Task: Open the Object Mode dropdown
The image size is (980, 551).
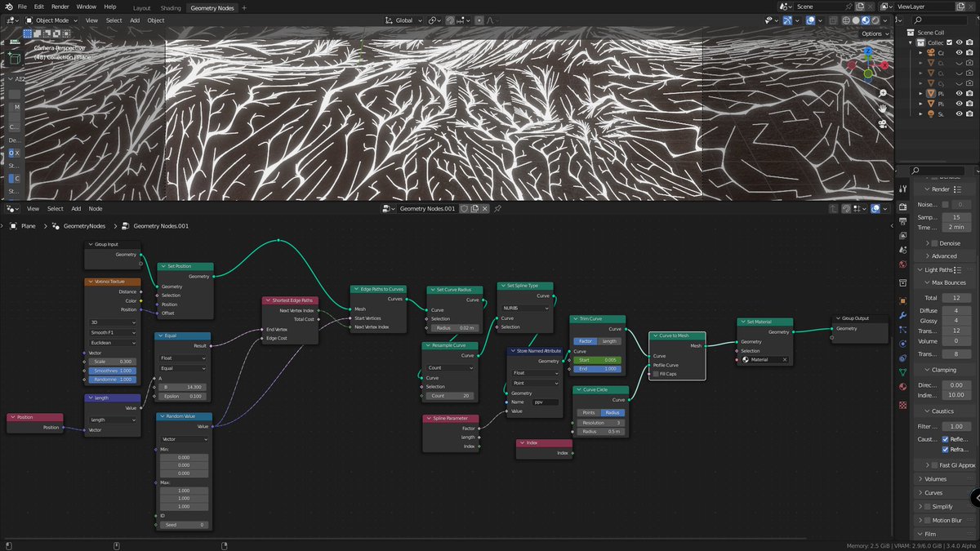Action: coord(51,20)
